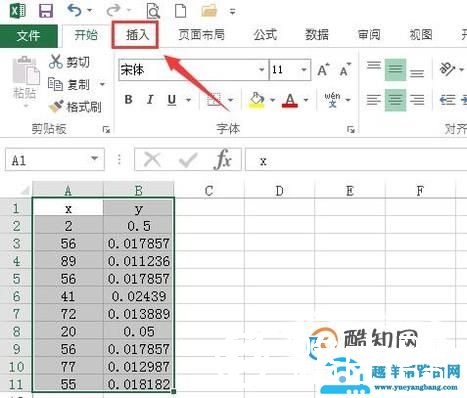The image size is (467, 398).
Task: Undo the last action
Action: [74, 10]
